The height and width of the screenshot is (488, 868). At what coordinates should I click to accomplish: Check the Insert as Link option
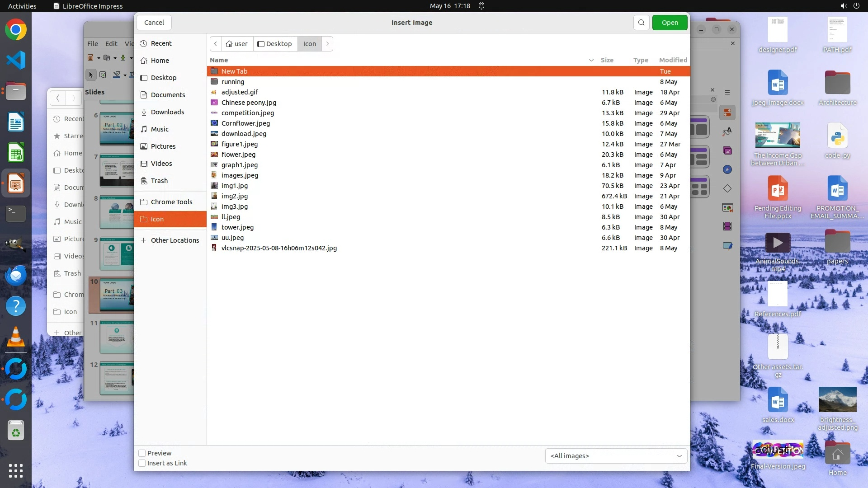point(142,463)
